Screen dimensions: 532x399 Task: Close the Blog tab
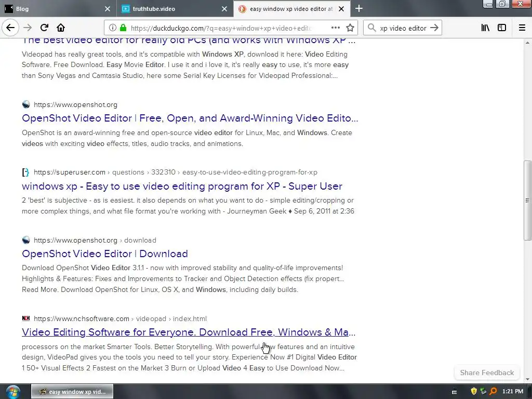(x=107, y=9)
